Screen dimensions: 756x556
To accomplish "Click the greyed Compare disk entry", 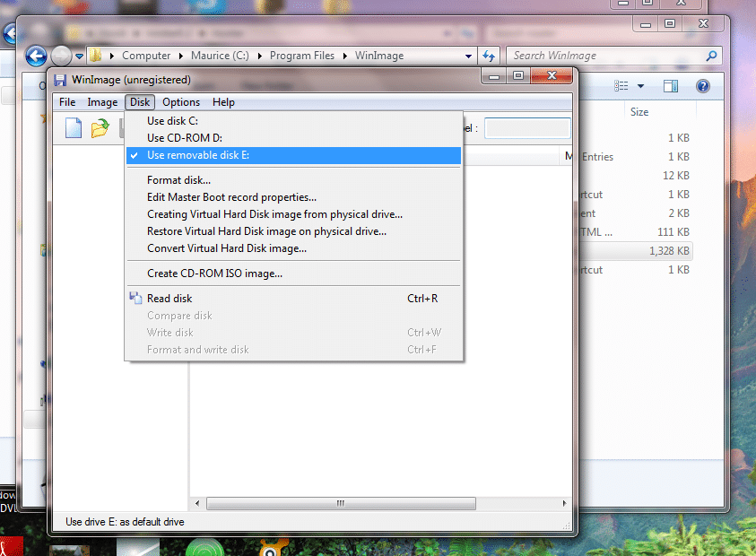I will pyautogui.click(x=293, y=316).
